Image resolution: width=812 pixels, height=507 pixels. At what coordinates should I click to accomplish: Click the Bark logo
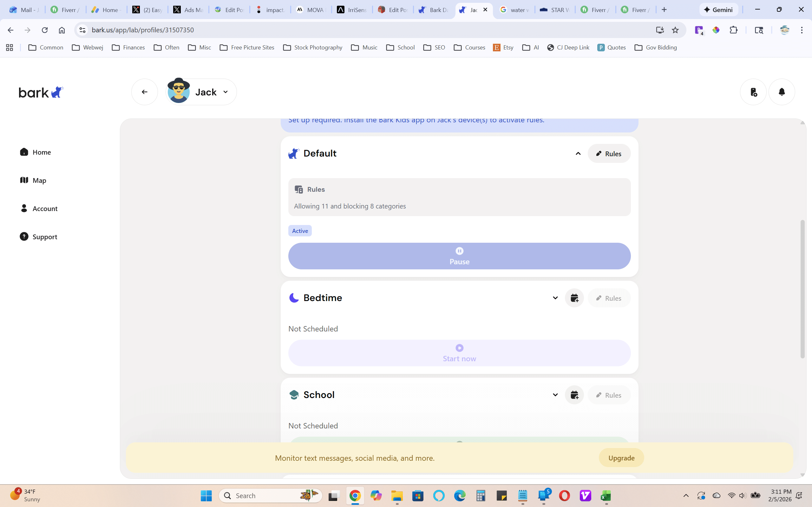(41, 92)
